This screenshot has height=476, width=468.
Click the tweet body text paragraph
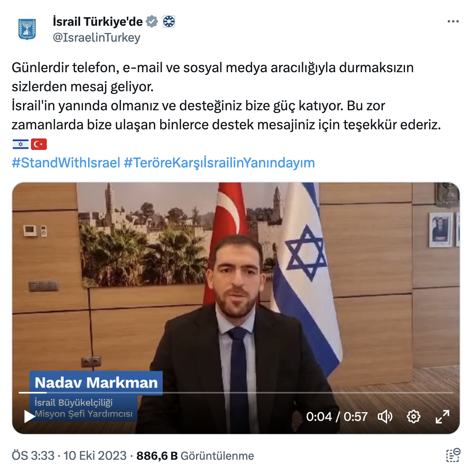click(x=226, y=96)
